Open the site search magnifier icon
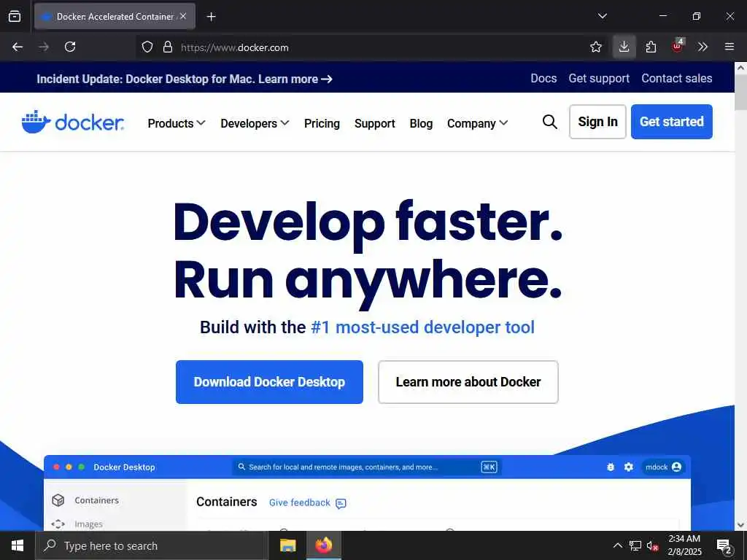 tap(550, 122)
